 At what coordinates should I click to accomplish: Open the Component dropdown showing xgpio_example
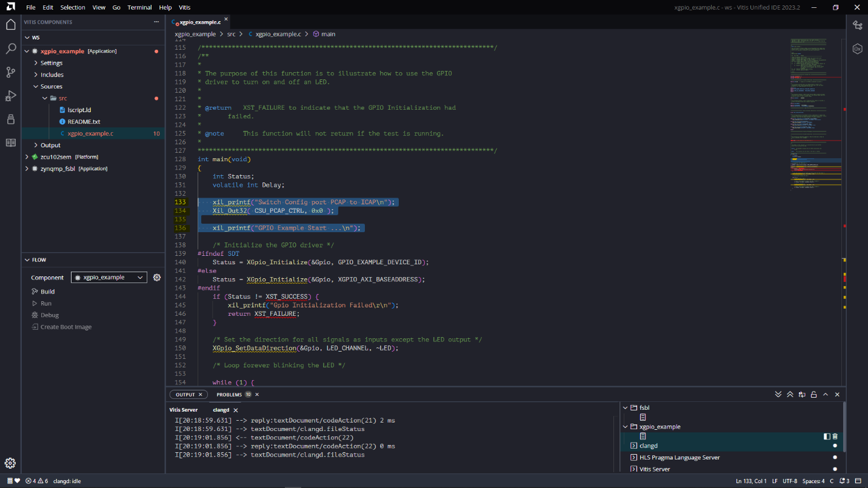(x=109, y=278)
